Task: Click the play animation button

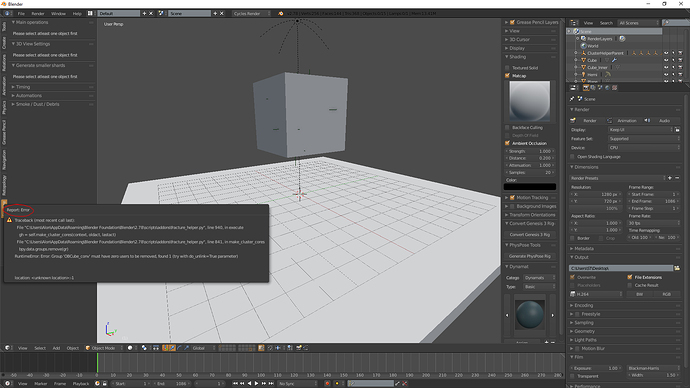Action: pyautogui.click(x=257, y=384)
